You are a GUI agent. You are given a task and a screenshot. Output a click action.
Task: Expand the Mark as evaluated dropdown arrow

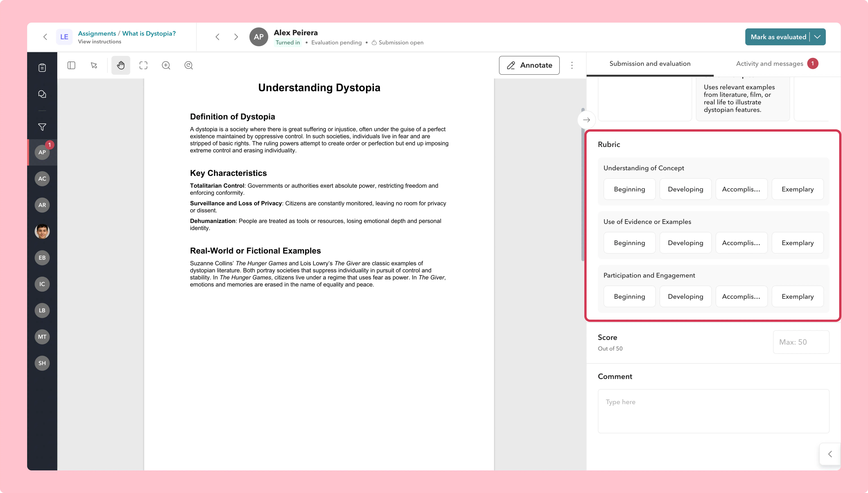pos(818,37)
